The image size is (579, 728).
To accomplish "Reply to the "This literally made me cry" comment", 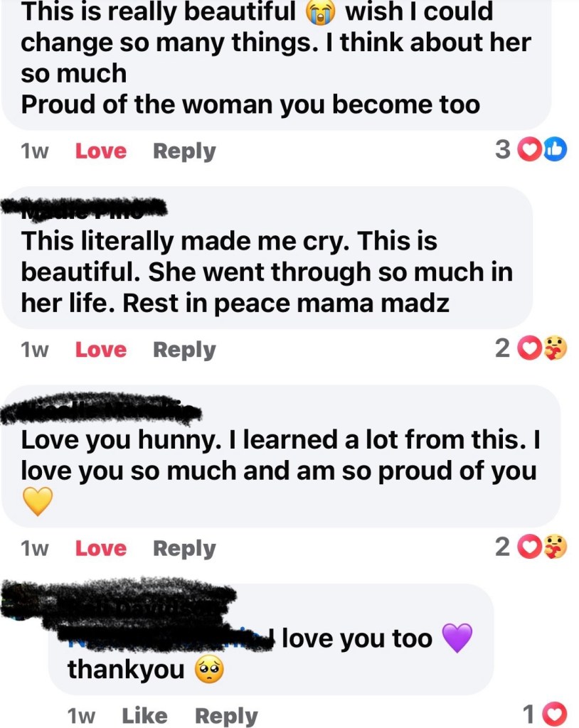I will pyautogui.click(x=184, y=350).
